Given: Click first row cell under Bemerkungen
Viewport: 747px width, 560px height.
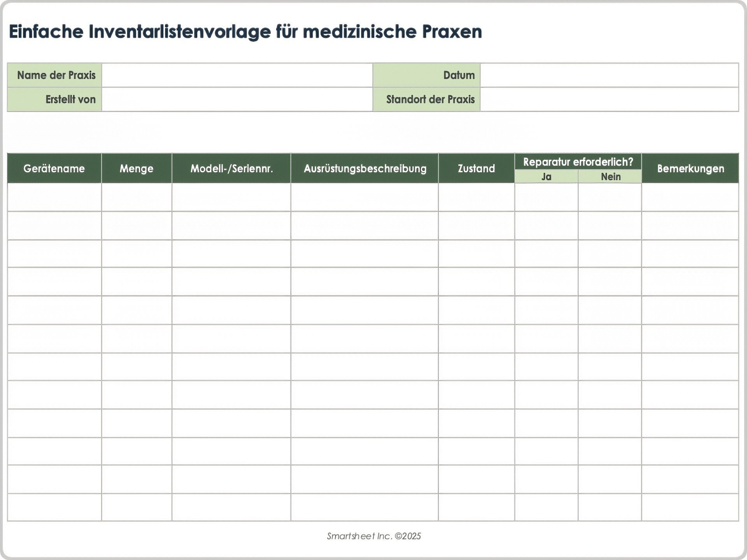Looking at the screenshot, I should coord(690,198).
